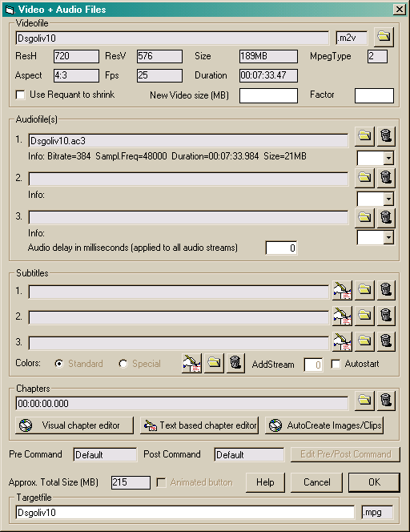Enable Use Requant to shrink checkbox
This screenshot has width=410, height=532.
(21, 95)
